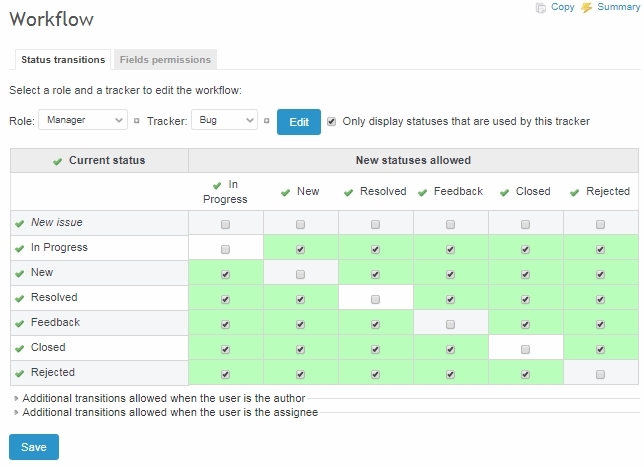
Task: Click the checkmark icon beside Rejected row label
Action: pos(19,373)
